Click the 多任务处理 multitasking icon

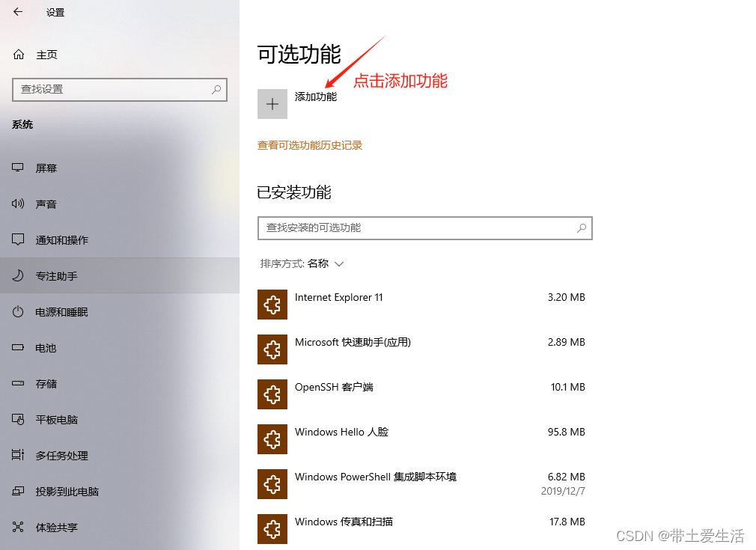18,454
